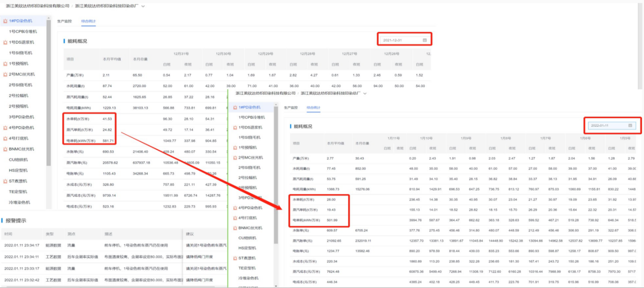Click alarm icon beside ST煮漂机 in right-hand sidebar

point(235,258)
